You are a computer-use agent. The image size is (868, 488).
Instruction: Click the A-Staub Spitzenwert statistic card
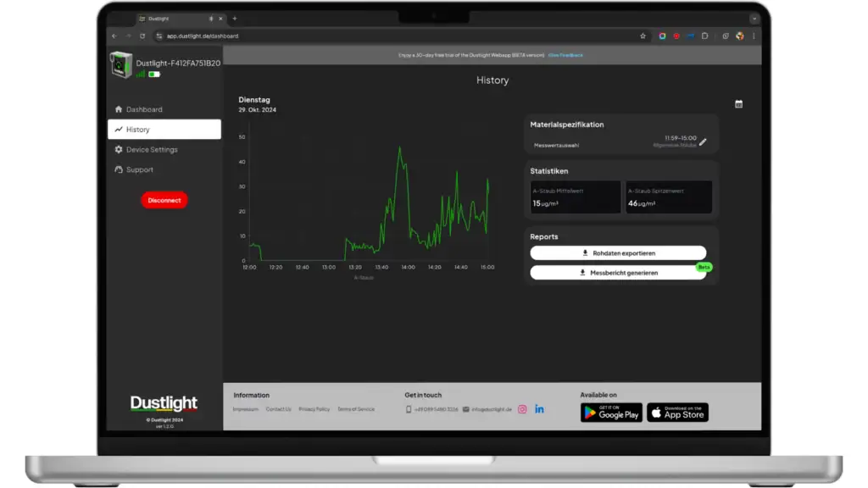tap(669, 197)
